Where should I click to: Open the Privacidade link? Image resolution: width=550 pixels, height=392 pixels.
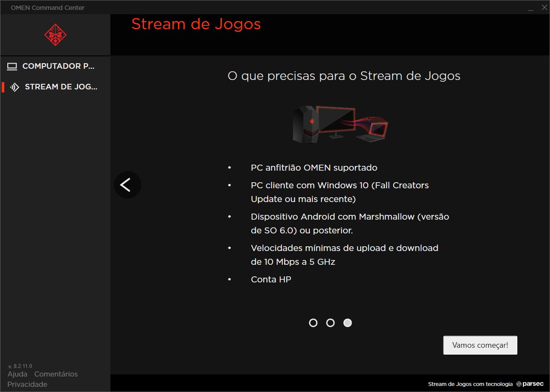coord(27,384)
